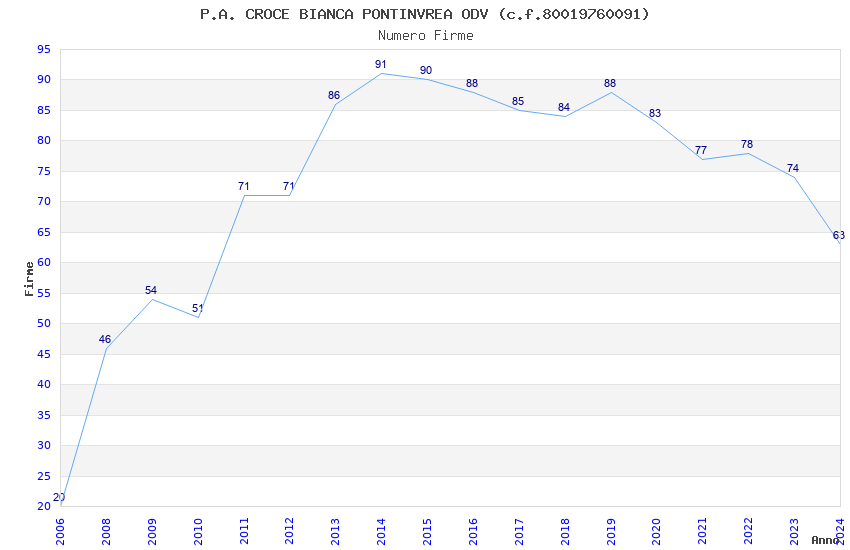Click the '90' data label above the 2015 point

(426, 70)
